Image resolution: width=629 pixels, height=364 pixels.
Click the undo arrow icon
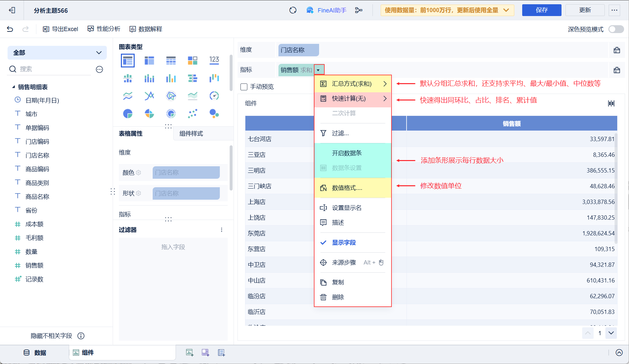pos(10,29)
